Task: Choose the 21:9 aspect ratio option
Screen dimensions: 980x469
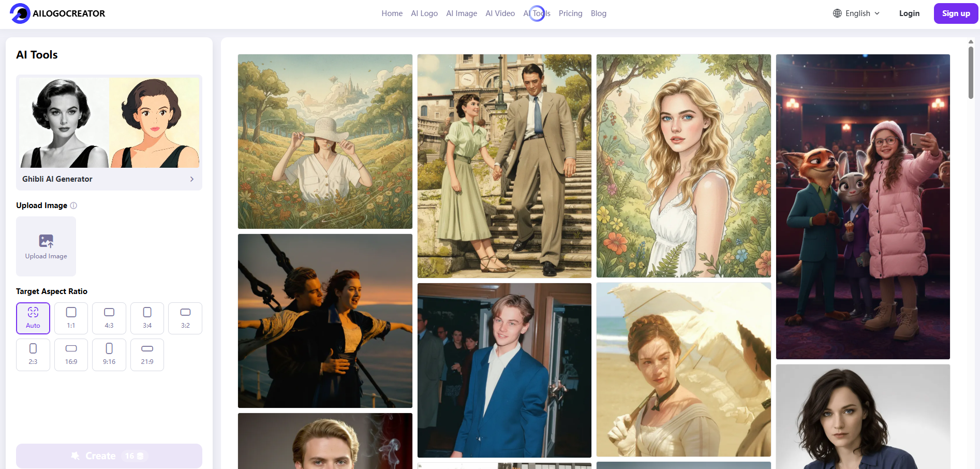Action: click(x=147, y=355)
